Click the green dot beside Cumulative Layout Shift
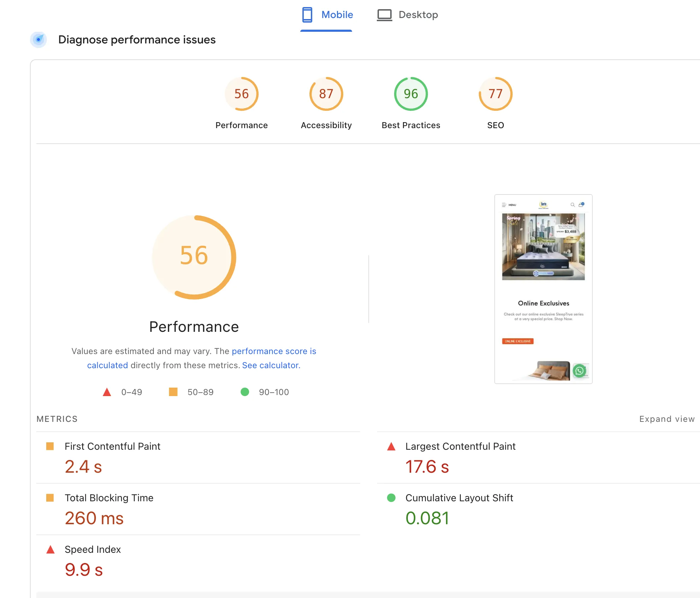Viewport: 700px width, 598px height. [x=391, y=498]
